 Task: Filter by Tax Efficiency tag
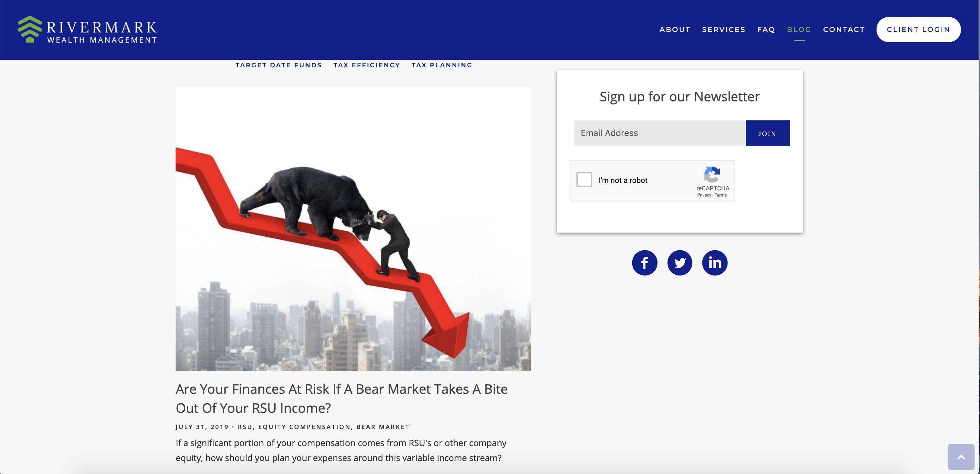point(366,65)
